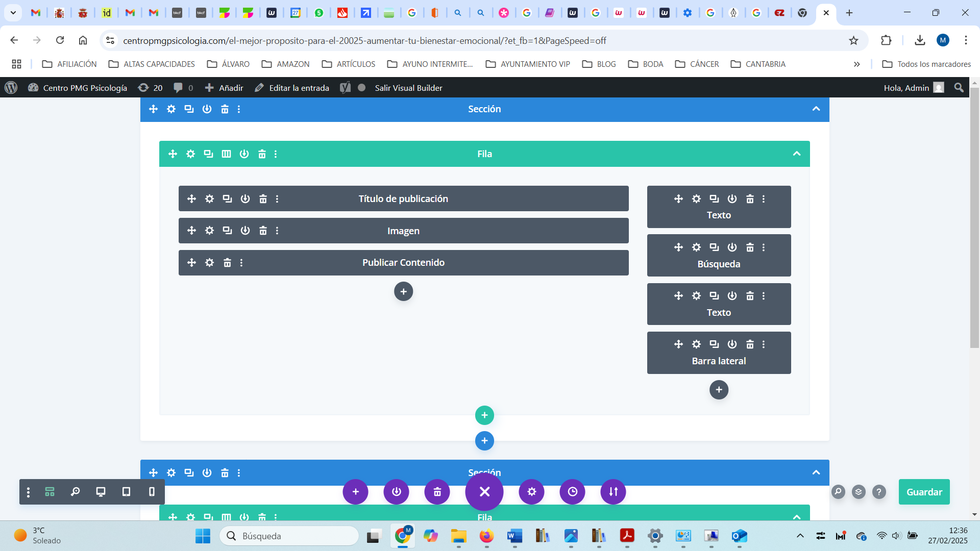Clear layout with purple trash button

pyautogui.click(x=437, y=492)
